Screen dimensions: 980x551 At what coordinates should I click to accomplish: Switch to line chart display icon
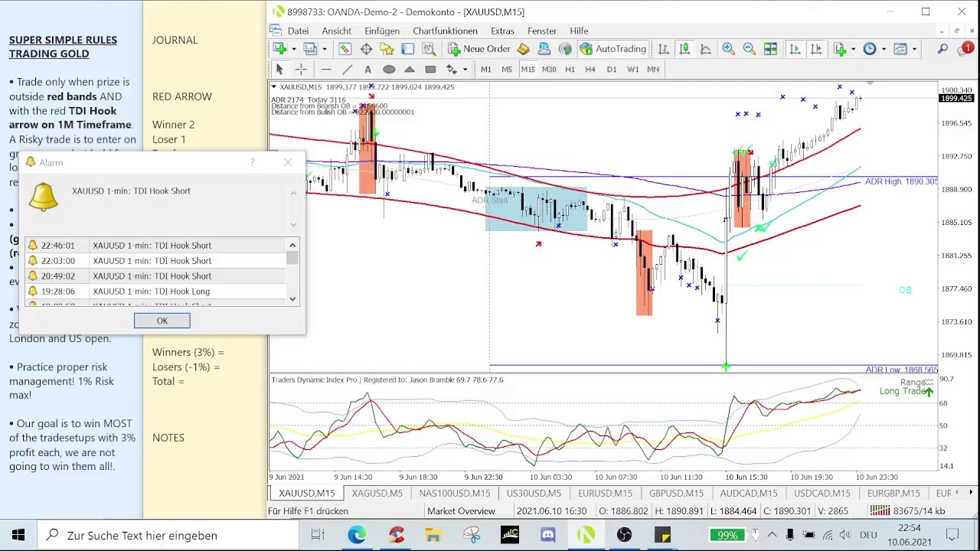pyautogui.click(x=706, y=49)
